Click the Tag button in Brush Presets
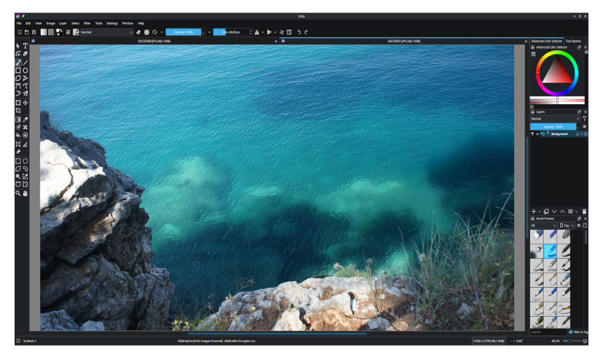Screen dimensions: 603x364 567,226
